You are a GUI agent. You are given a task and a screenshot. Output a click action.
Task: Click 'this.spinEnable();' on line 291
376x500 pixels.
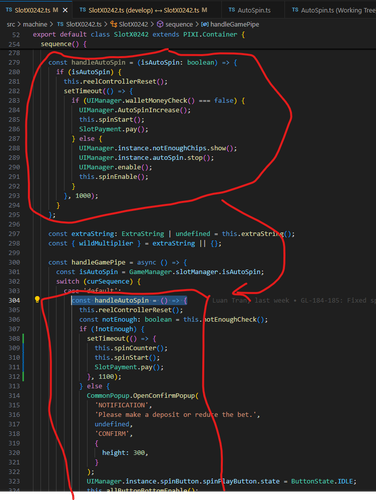[x=114, y=176]
